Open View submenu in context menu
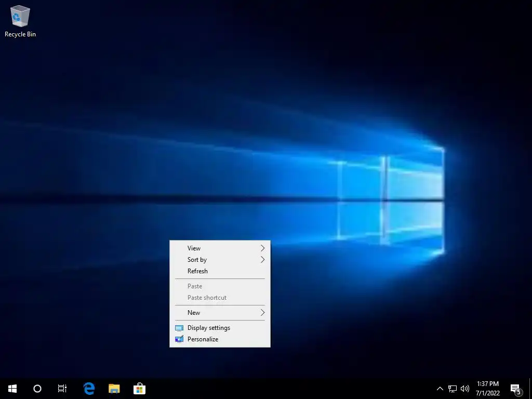The image size is (532, 399). pos(220,248)
